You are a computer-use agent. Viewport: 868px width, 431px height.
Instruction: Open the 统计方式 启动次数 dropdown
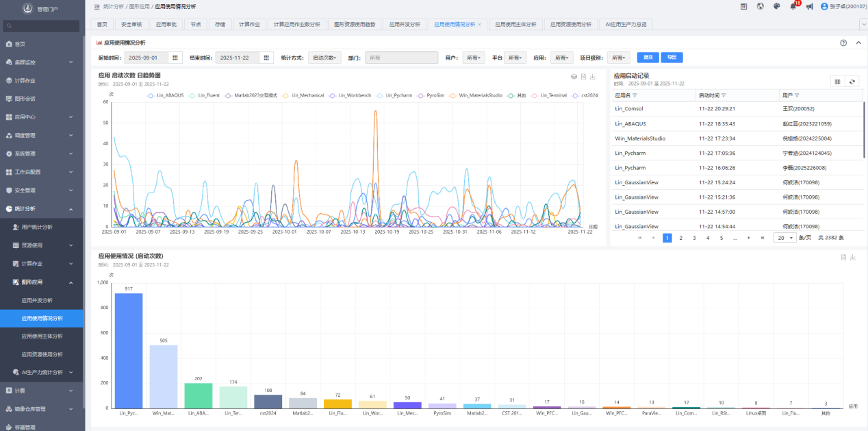tap(324, 58)
